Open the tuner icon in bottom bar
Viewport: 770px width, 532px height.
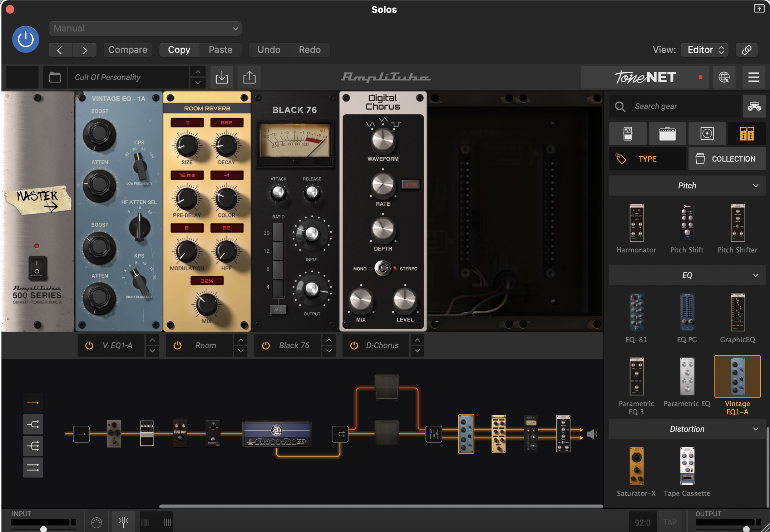(x=123, y=522)
